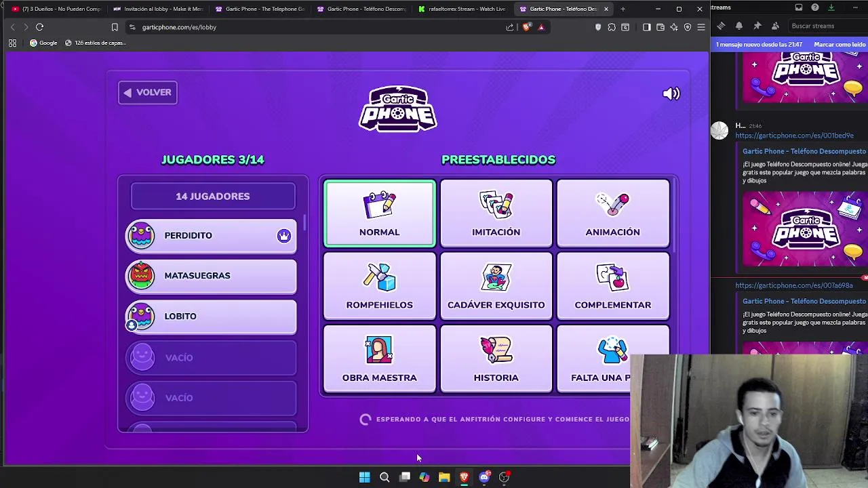This screenshot has width=868, height=488.
Task: Select the Complementar preset
Action: pyautogui.click(x=613, y=286)
